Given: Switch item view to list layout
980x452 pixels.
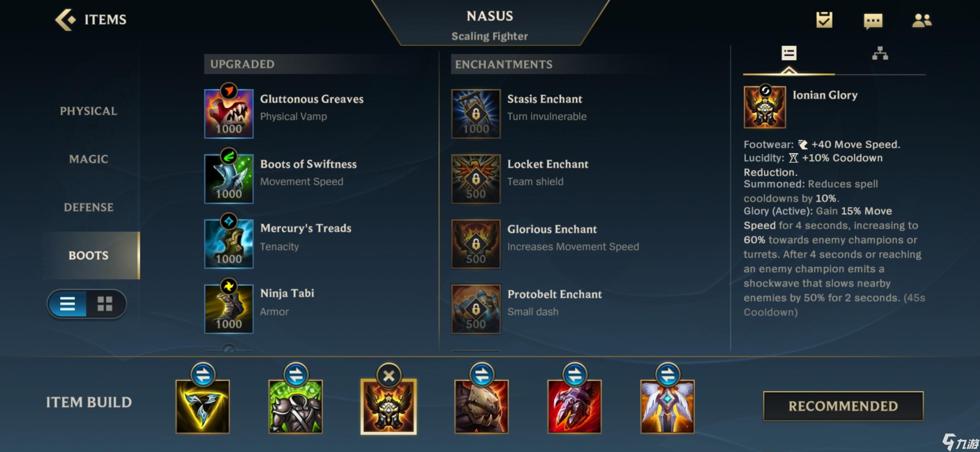Looking at the screenshot, I should point(67,304).
